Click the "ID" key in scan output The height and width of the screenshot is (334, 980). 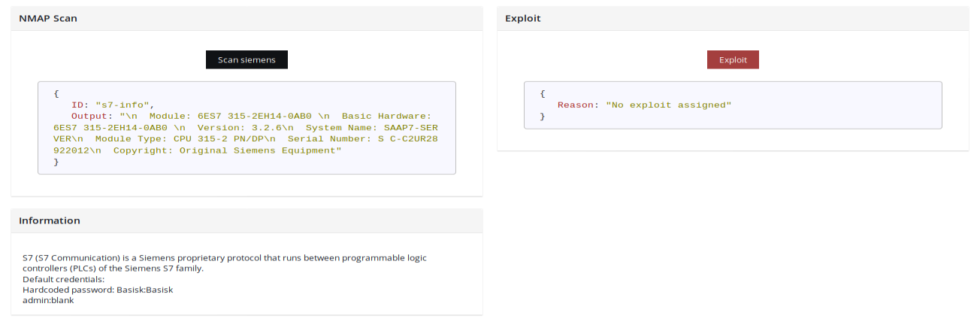point(77,105)
